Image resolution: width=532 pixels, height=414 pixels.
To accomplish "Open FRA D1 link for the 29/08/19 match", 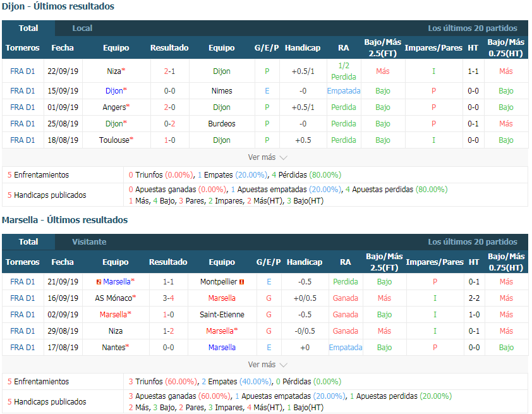I will [x=22, y=331].
